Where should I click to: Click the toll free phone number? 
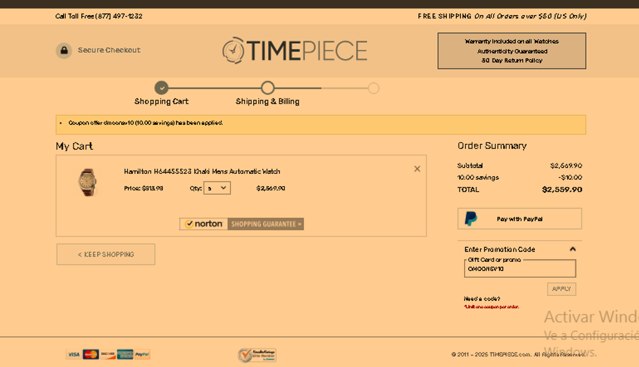119,16
